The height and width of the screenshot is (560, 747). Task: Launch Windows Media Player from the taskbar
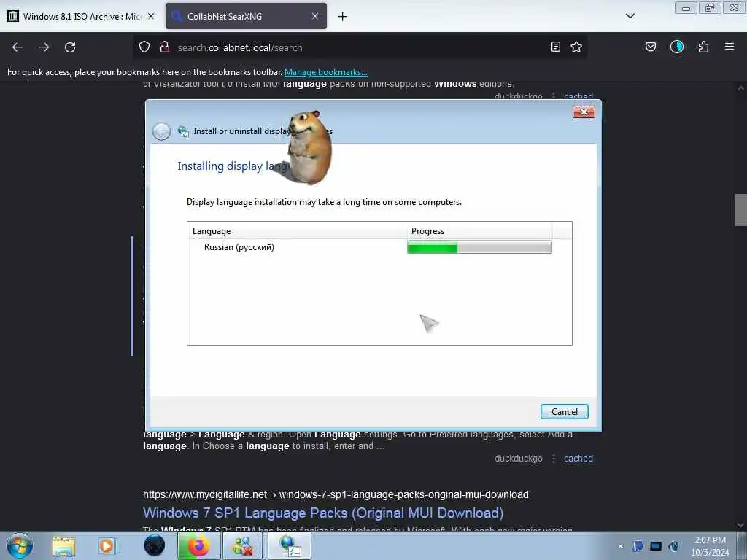(107, 545)
